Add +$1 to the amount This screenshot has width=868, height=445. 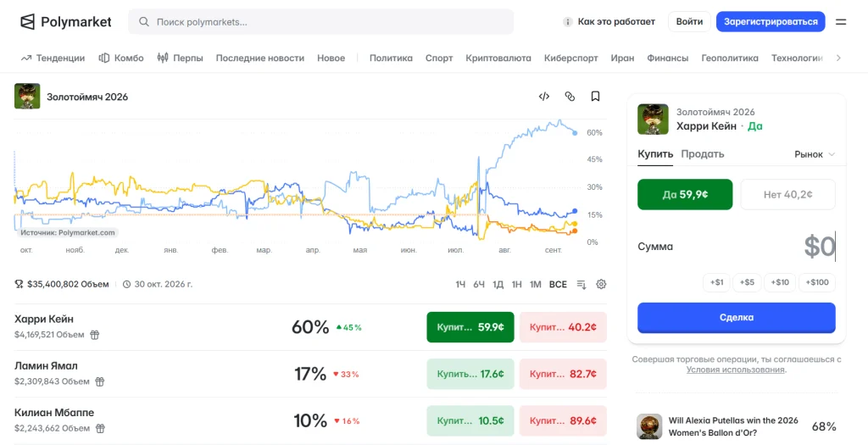[x=717, y=282]
